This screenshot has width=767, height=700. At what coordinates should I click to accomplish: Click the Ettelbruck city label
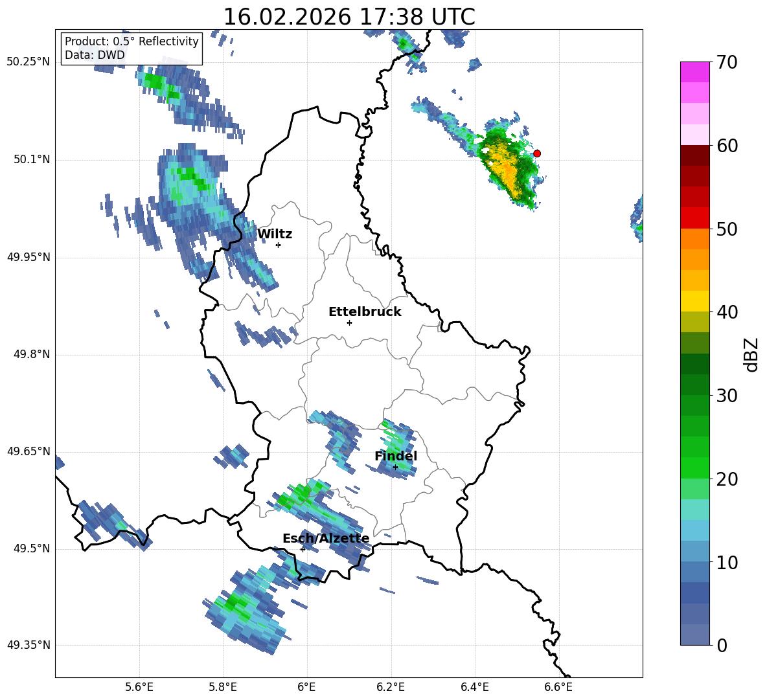365,312
